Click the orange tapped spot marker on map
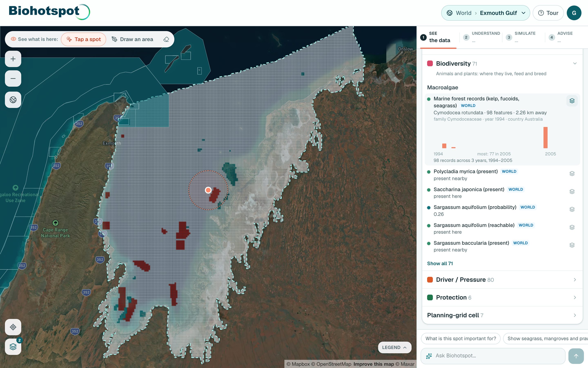 pyautogui.click(x=208, y=190)
